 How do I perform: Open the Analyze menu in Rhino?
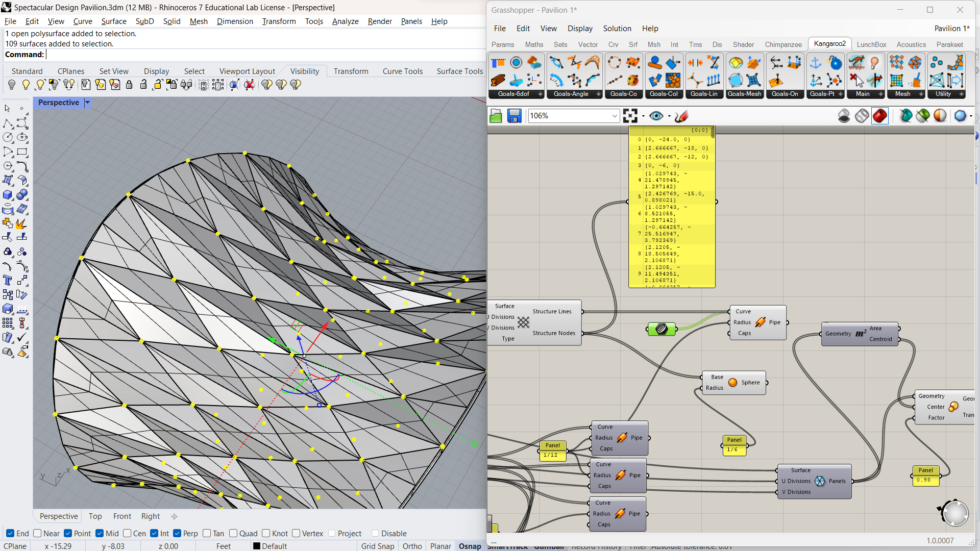point(345,21)
